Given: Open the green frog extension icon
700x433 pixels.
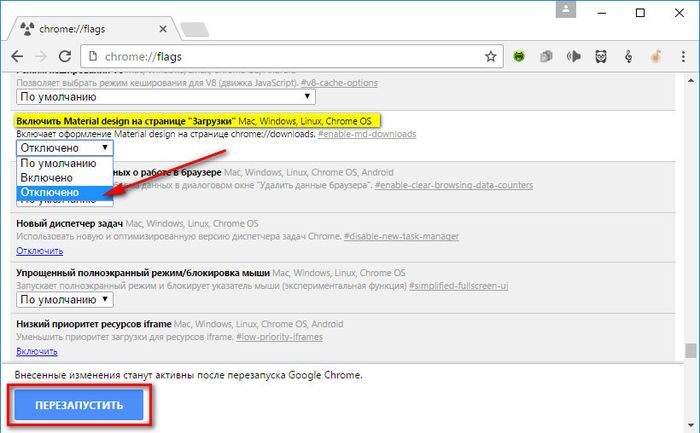Looking at the screenshot, I should pyautogui.click(x=521, y=56).
